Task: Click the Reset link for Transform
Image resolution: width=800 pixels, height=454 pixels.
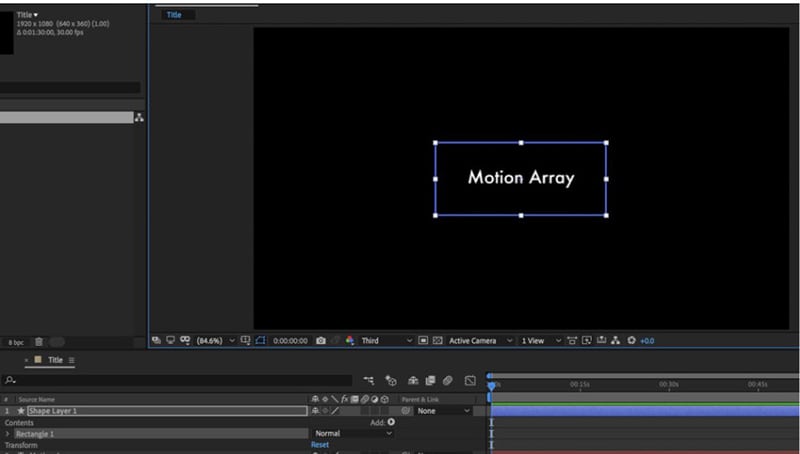Action: (x=320, y=445)
